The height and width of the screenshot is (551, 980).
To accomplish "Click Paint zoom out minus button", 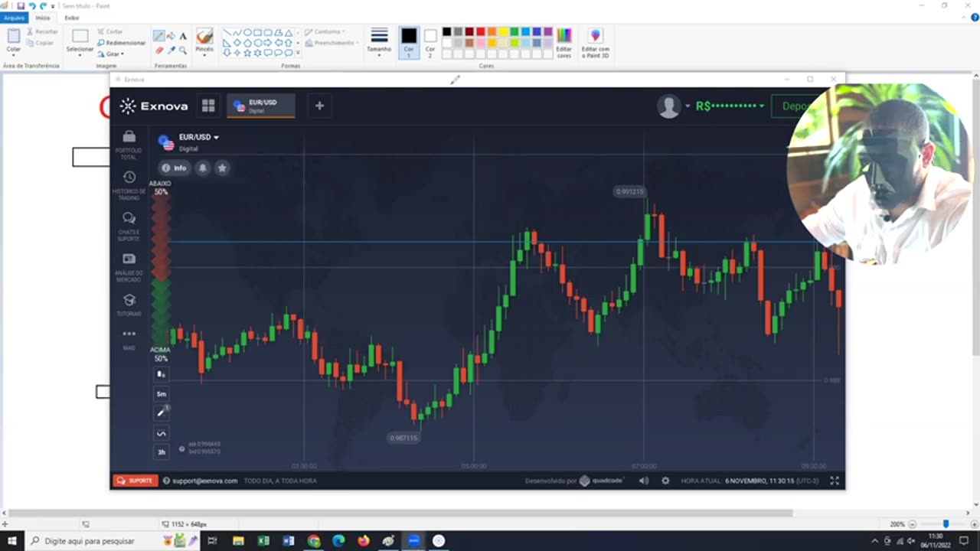I will [912, 524].
